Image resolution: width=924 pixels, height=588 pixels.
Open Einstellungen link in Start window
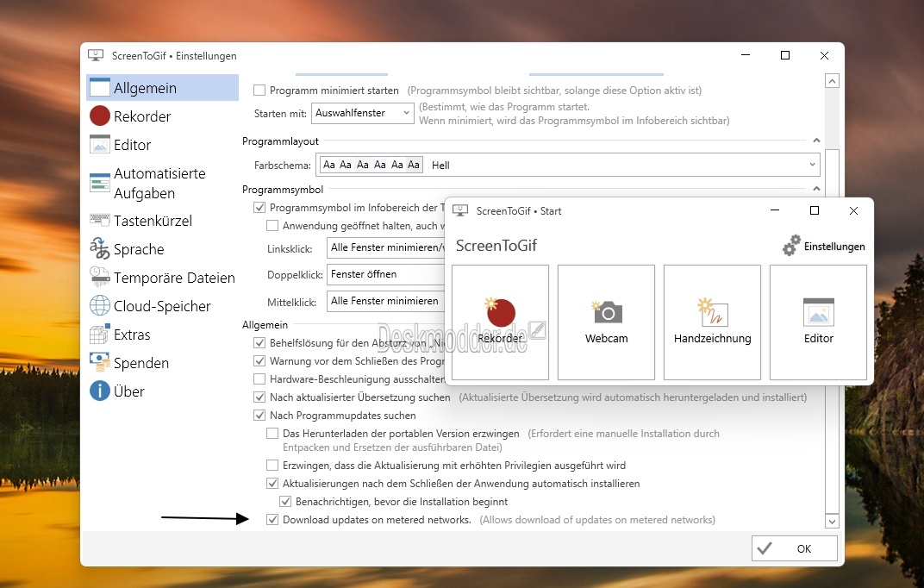pyautogui.click(x=824, y=247)
